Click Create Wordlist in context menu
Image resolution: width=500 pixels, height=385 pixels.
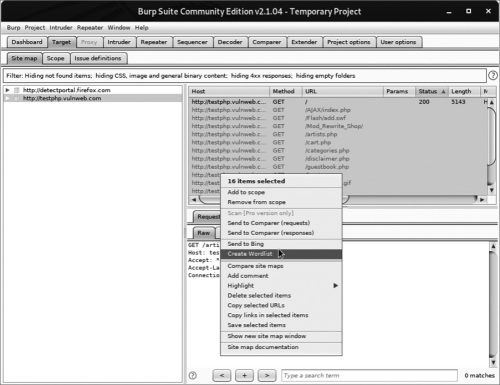pos(281,254)
